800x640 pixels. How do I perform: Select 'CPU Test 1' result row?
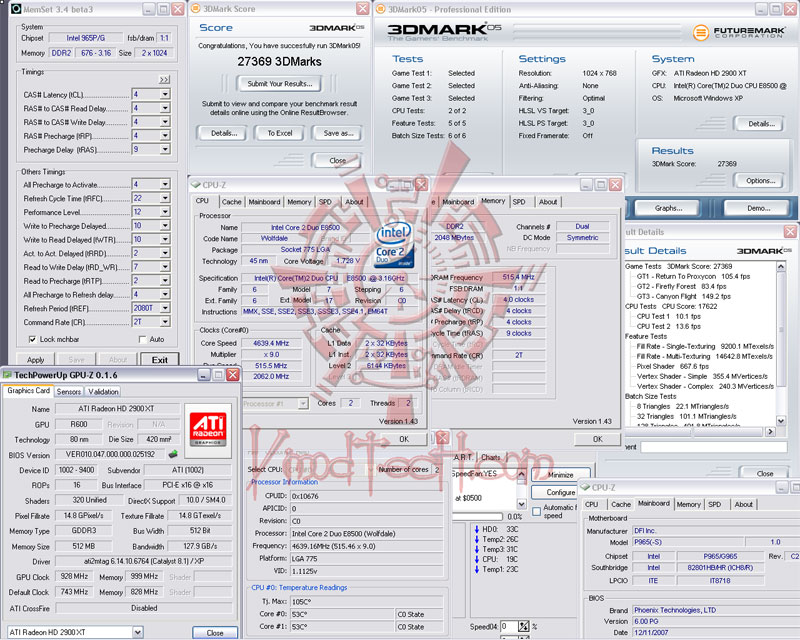coord(668,316)
